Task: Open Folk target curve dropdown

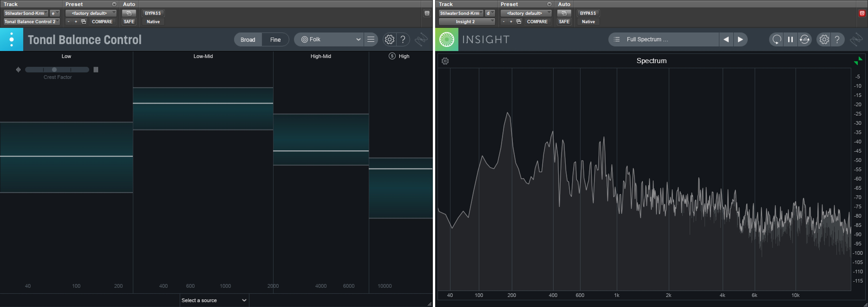Action: [x=329, y=39]
